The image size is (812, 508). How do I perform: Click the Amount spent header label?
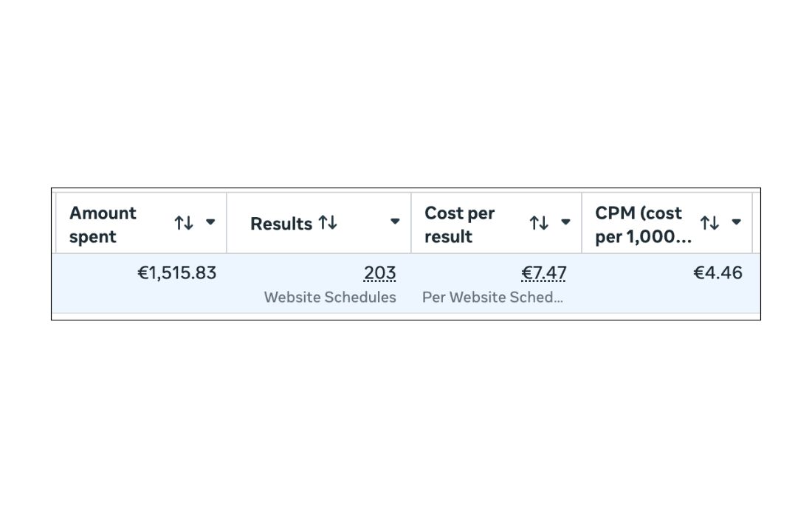103,224
